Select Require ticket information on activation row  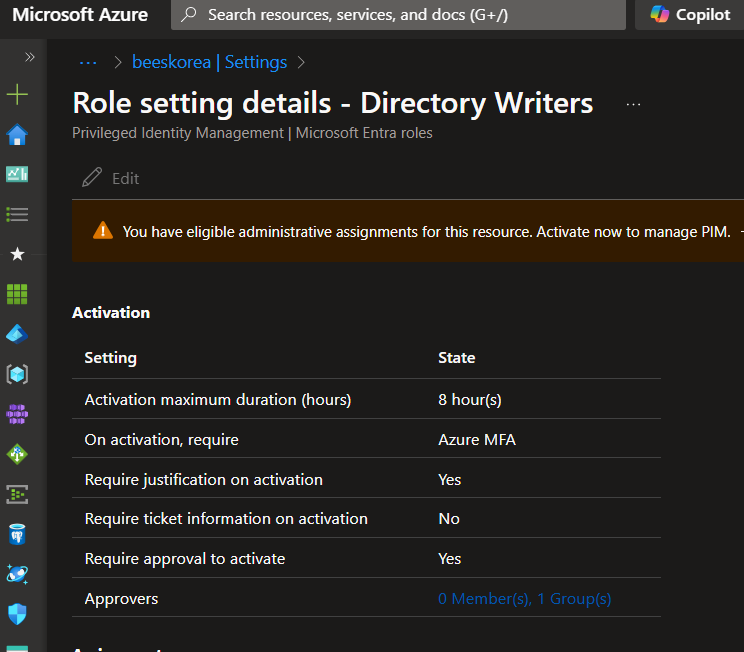(x=366, y=518)
